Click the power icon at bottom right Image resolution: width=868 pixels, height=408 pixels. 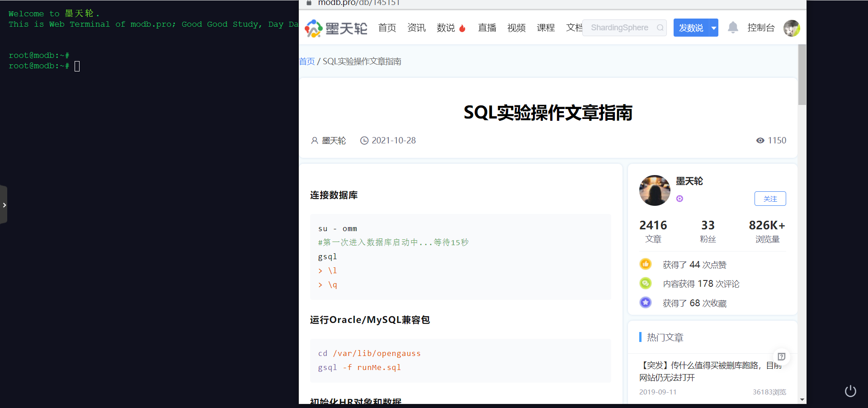click(x=850, y=391)
